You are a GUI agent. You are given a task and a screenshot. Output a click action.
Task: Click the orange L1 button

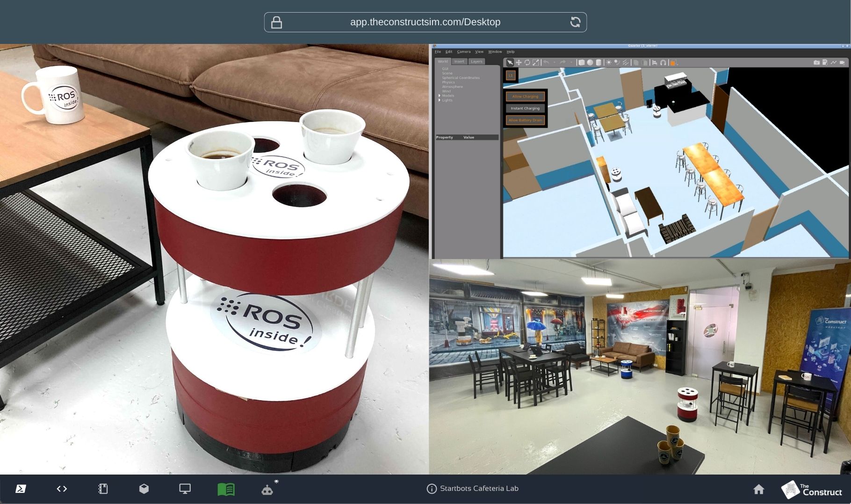click(511, 75)
